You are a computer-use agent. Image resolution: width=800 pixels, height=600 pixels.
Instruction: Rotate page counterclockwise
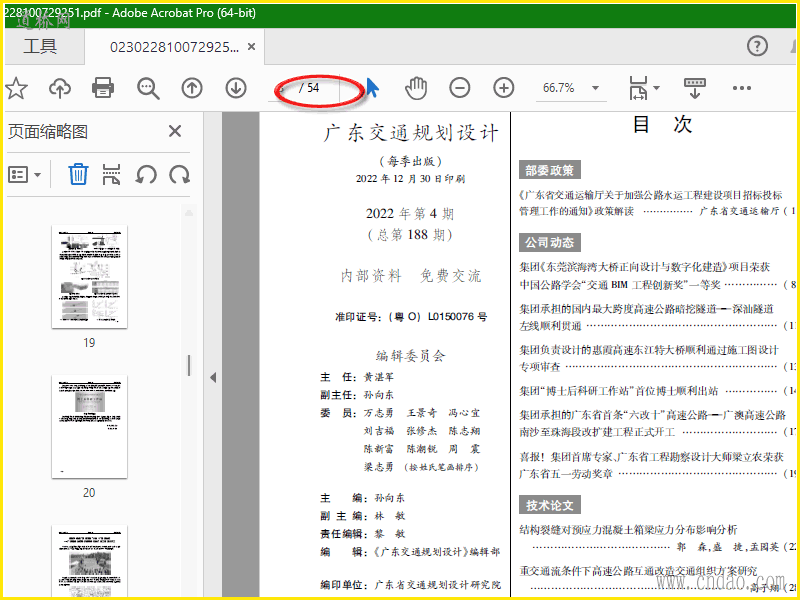click(x=146, y=175)
